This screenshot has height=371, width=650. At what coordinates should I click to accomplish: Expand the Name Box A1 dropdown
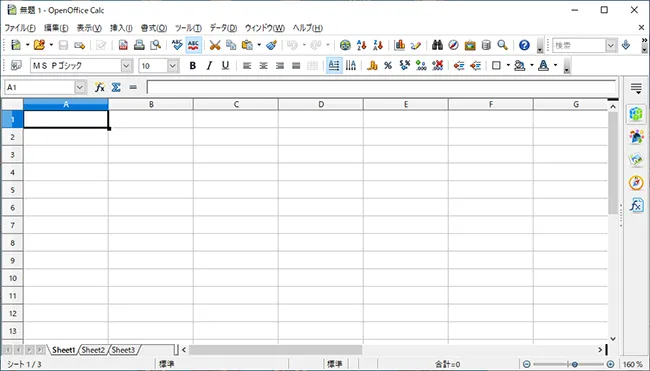[80, 87]
